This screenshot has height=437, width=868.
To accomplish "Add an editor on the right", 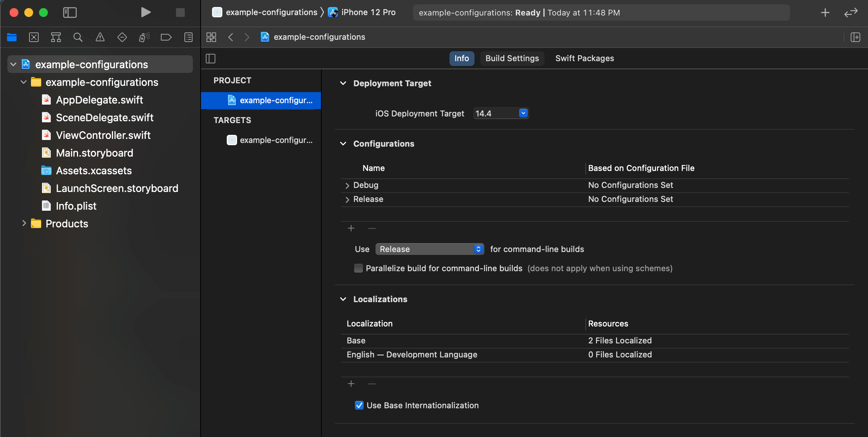I will click(x=855, y=37).
